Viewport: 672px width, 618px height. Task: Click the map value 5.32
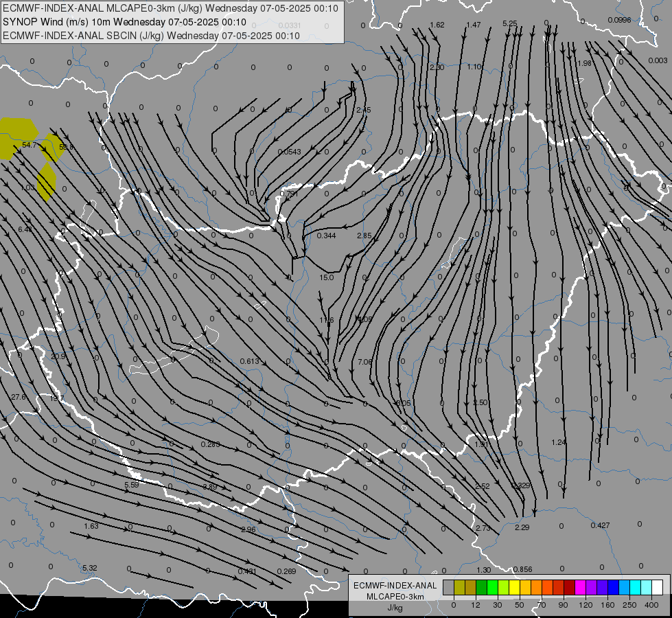(89, 568)
